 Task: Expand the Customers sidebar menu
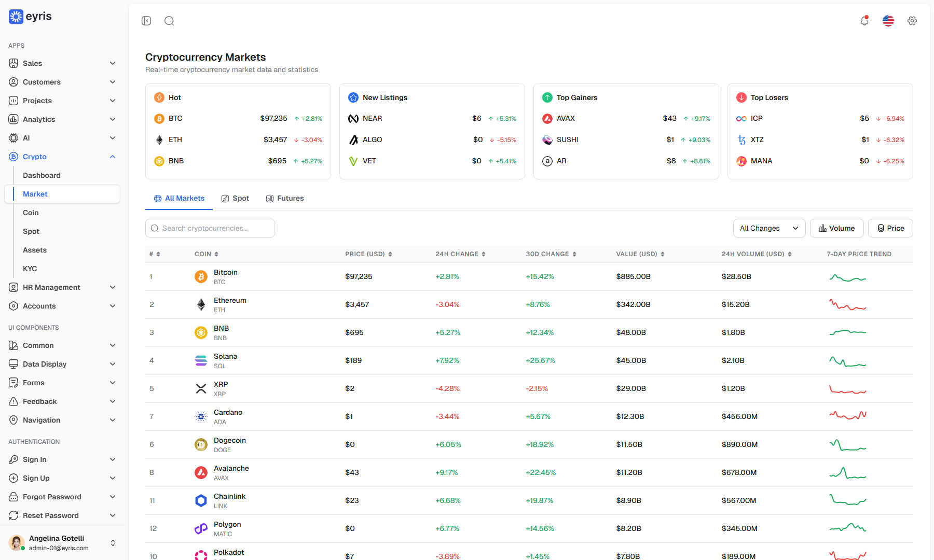point(62,82)
